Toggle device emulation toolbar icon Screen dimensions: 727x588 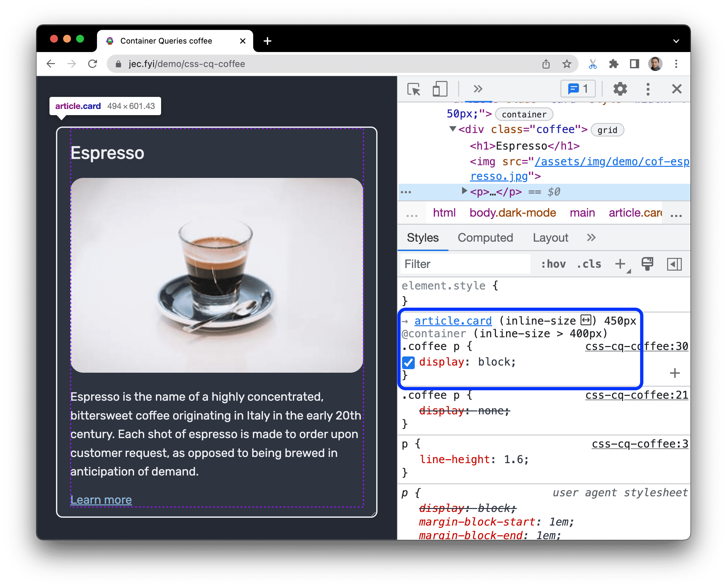(440, 89)
